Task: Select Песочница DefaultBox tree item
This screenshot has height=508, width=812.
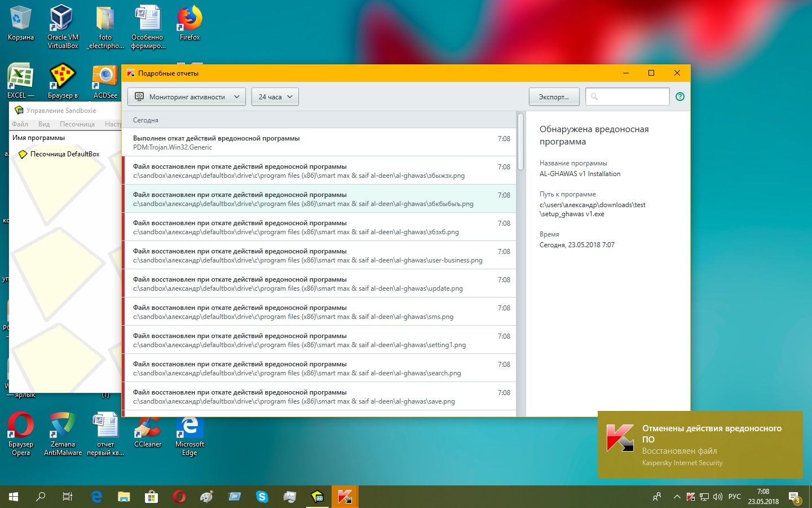Action: [64, 154]
